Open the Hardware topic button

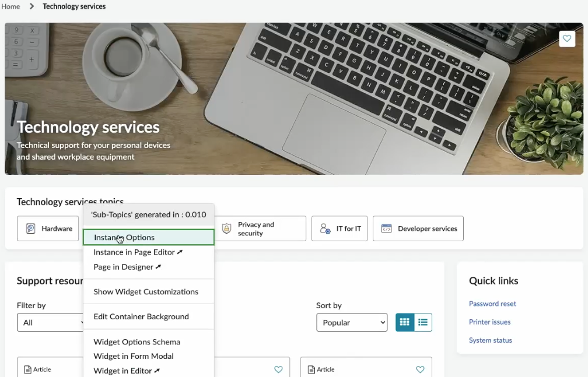click(x=48, y=228)
